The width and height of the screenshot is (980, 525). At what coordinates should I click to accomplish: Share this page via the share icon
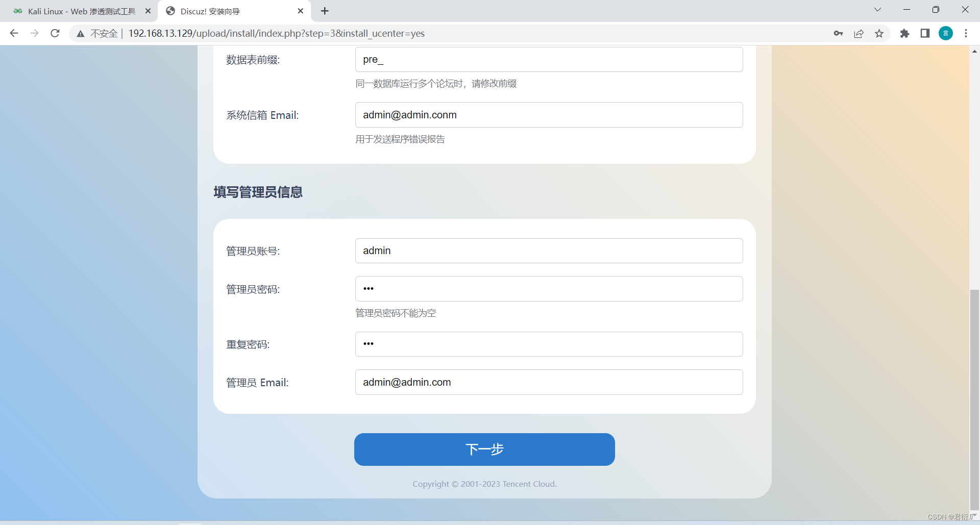[x=859, y=33]
